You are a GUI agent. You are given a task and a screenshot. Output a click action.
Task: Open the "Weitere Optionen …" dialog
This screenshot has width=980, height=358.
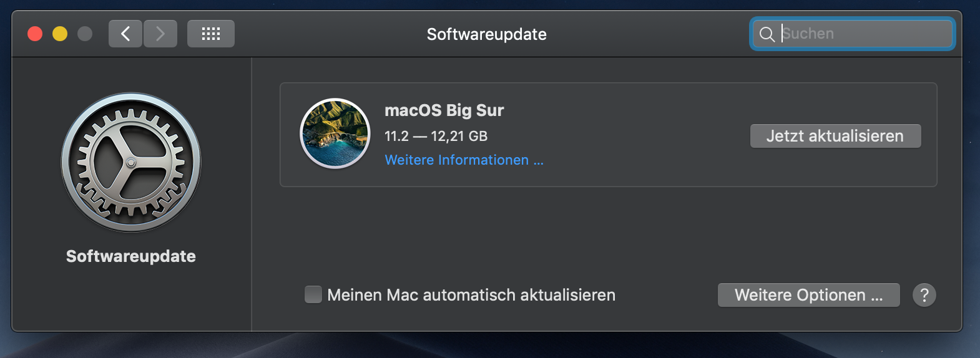click(x=808, y=295)
